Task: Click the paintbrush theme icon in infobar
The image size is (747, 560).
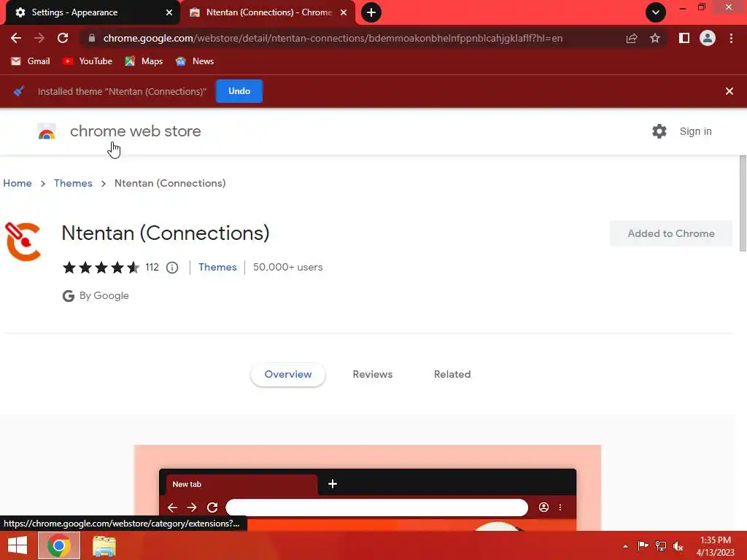Action: pos(18,91)
